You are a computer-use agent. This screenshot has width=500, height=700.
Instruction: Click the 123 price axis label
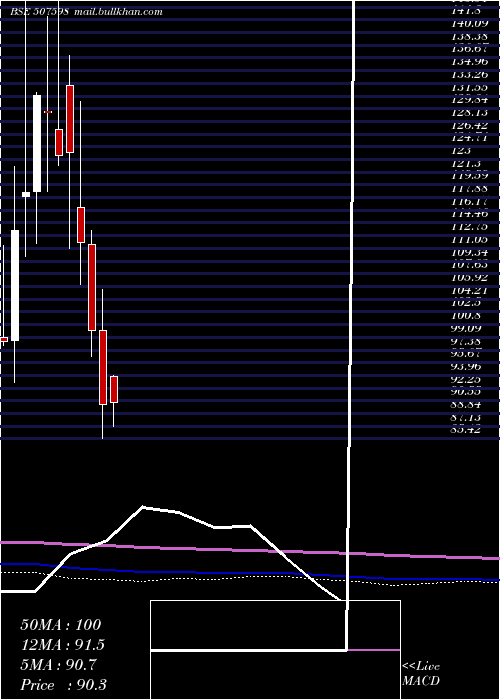tap(461, 151)
